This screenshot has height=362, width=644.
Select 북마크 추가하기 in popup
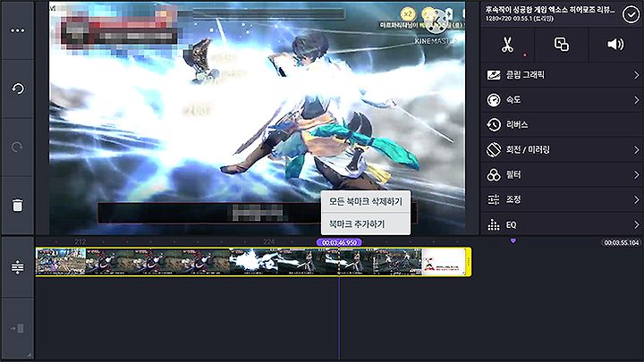366,224
